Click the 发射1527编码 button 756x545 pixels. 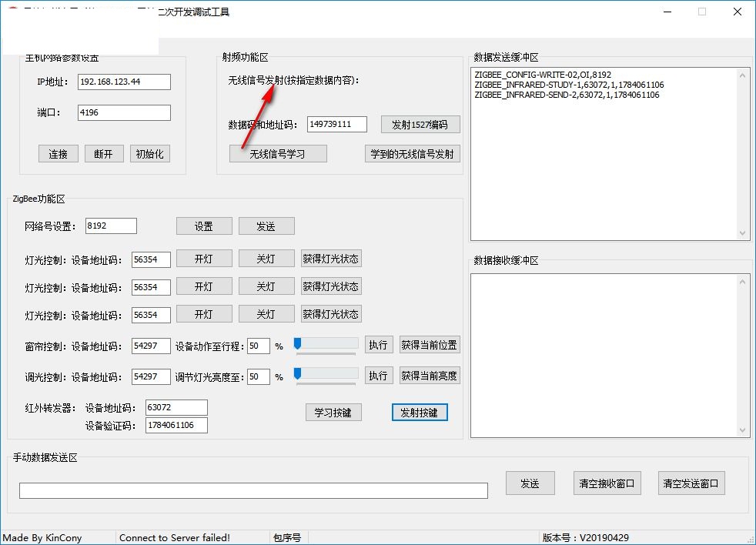420,125
